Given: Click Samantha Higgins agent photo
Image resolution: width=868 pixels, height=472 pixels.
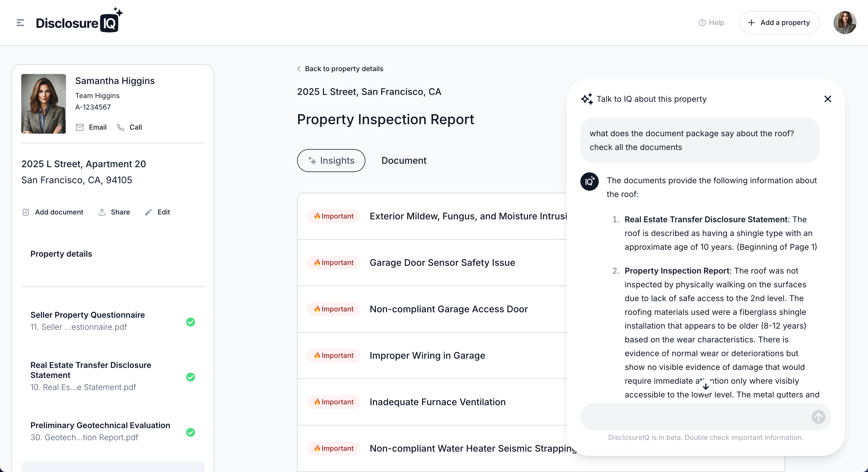Looking at the screenshot, I should pos(43,104).
